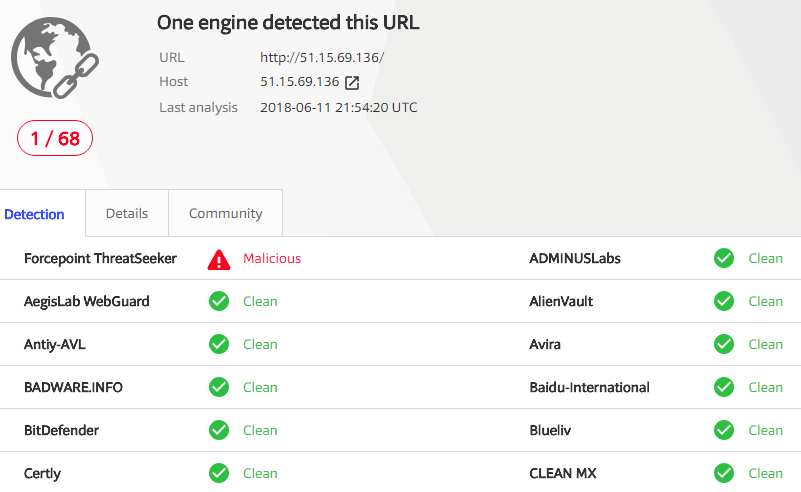Viewport: 801px width, 492px height.
Task: Click the green checkmark for Antiy-AVL
Action: pos(219,344)
